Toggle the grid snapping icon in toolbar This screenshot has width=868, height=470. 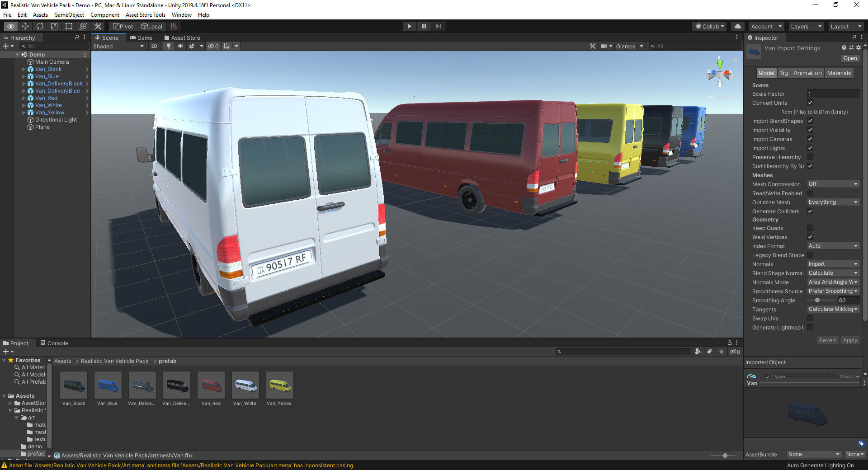[174, 26]
